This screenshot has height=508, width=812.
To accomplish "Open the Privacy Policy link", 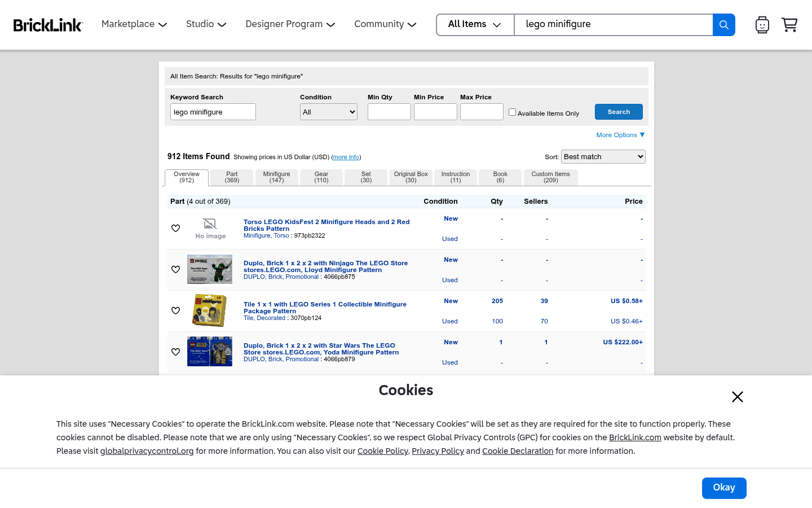I will (x=438, y=451).
